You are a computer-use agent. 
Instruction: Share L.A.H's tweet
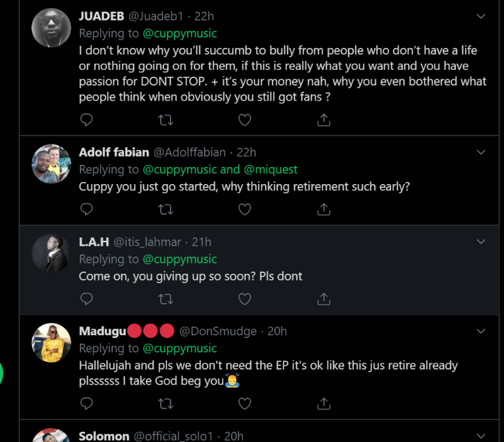324,299
